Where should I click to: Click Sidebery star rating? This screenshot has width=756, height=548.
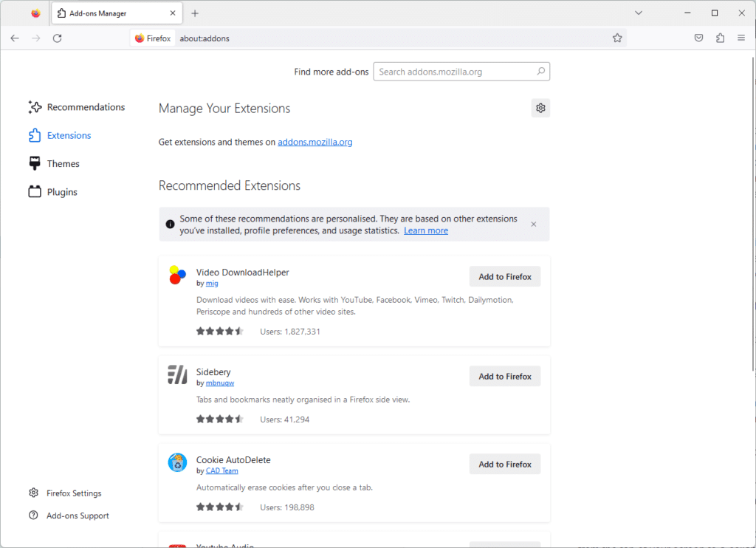tap(220, 419)
